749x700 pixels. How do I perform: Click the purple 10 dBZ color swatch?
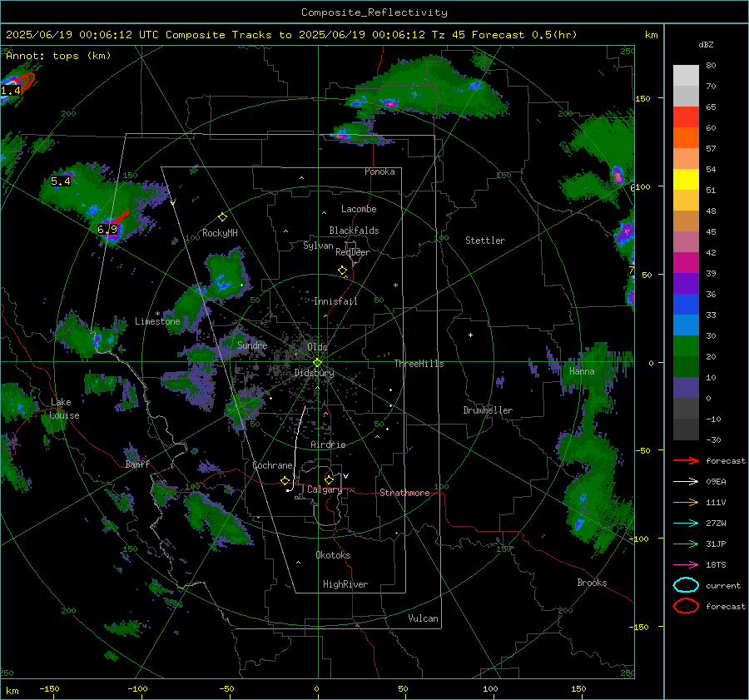click(686, 388)
